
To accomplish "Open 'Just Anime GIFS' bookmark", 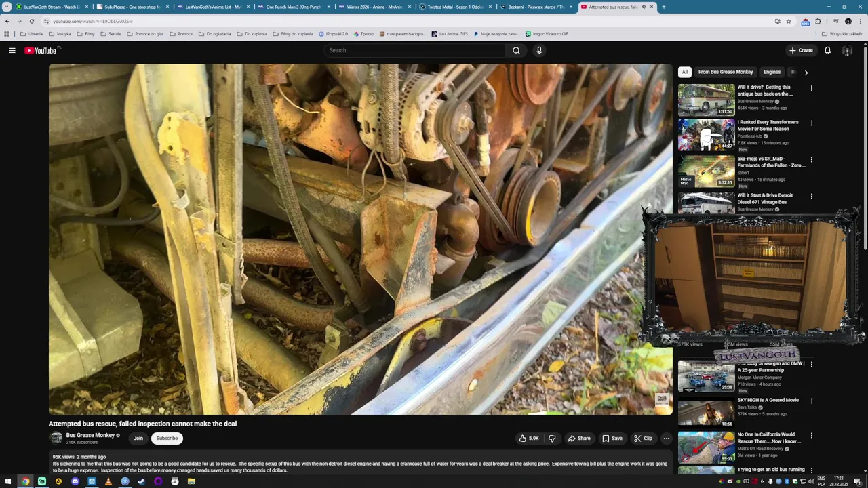I will (x=450, y=33).
